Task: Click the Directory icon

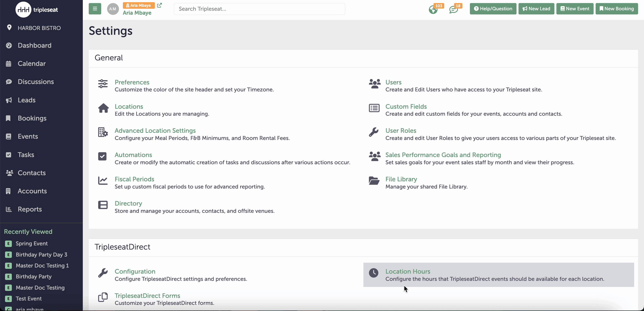Action: click(103, 205)
